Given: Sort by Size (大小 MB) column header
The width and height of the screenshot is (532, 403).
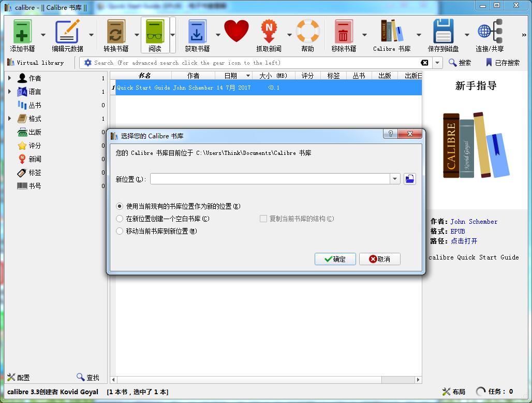Looking at the screenshot, I should tap(273, 76).
